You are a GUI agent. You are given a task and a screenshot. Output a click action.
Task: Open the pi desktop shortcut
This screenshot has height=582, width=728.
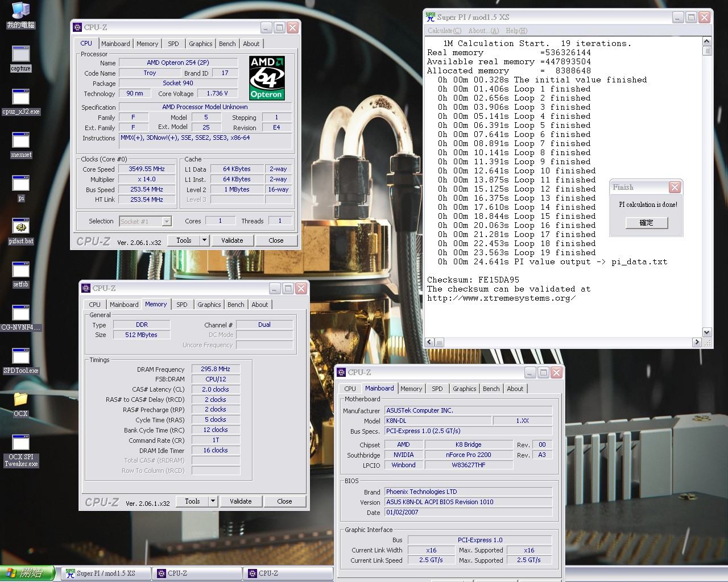tap(20, 188)
